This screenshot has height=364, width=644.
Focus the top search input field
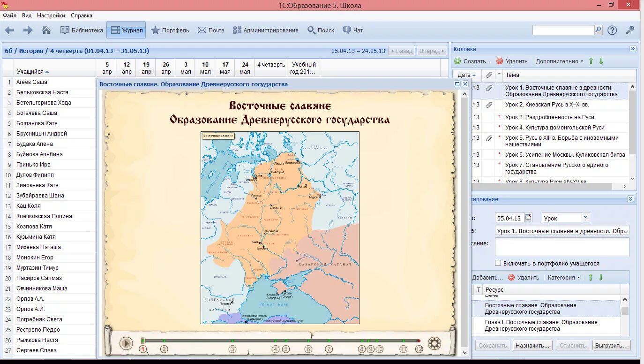click(563, 30)
